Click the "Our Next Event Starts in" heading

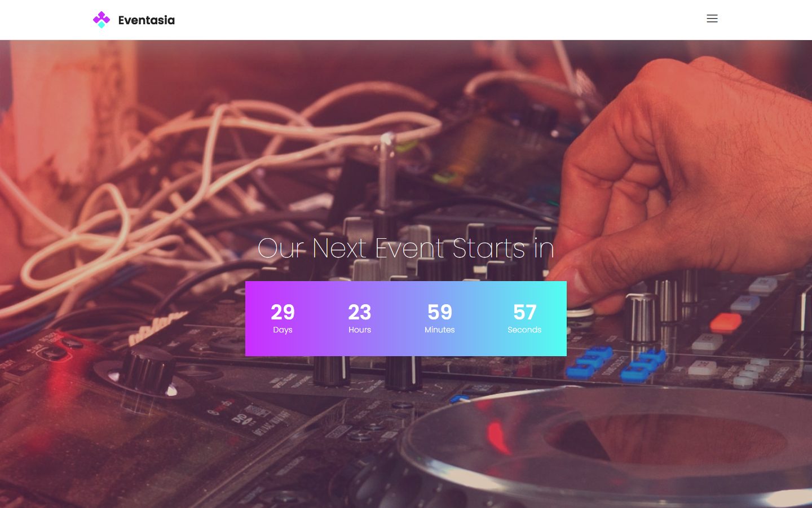pos(406,248)
